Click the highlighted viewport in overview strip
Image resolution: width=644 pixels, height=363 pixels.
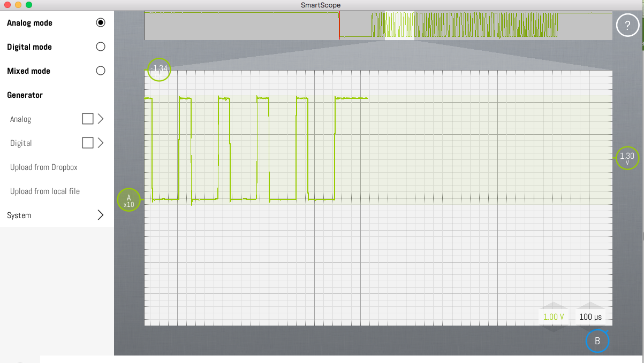[x=399, y=25]
